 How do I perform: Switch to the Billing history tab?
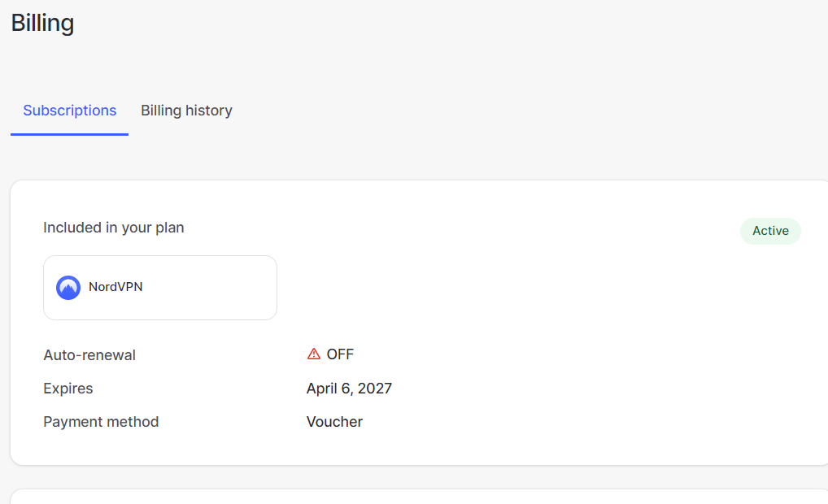[186, 111]
